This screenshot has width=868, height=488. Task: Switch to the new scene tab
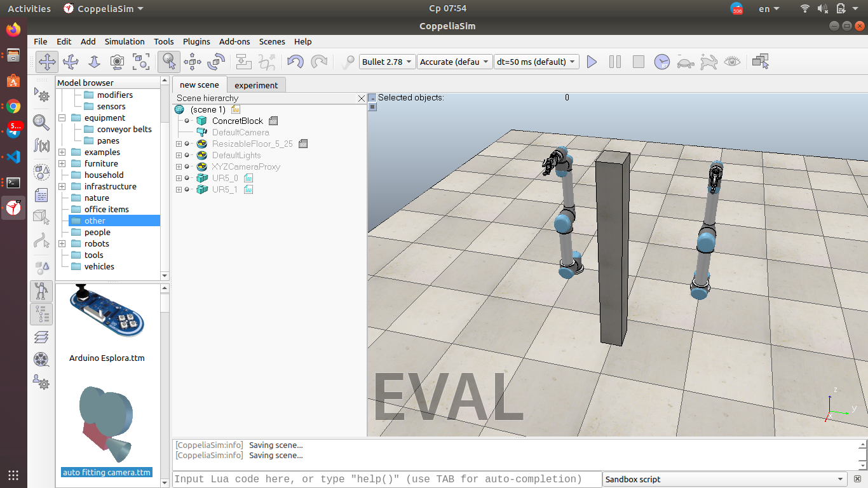[x=199, y=85]
